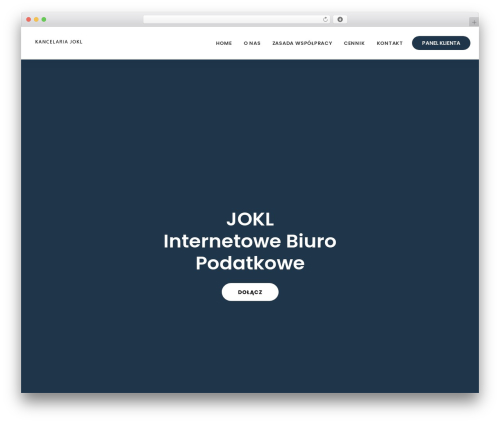
Task: Click the yellow minimize window button
Action: tap(36, 20)
